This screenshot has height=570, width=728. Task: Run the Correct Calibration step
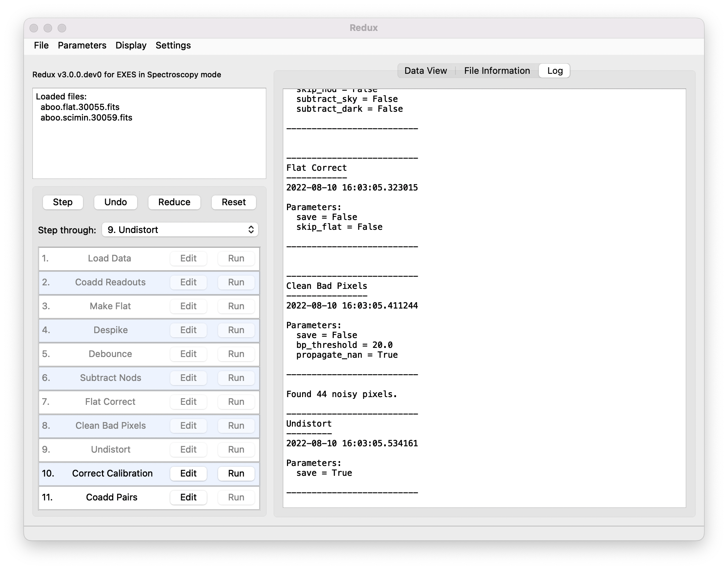pos(236,473)
